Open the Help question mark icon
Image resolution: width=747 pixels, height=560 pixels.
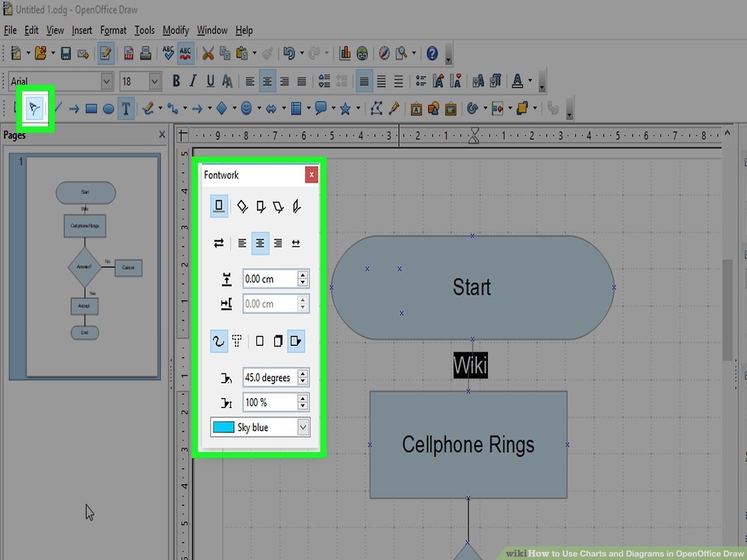pyautogui.click(x=432, y=54)
